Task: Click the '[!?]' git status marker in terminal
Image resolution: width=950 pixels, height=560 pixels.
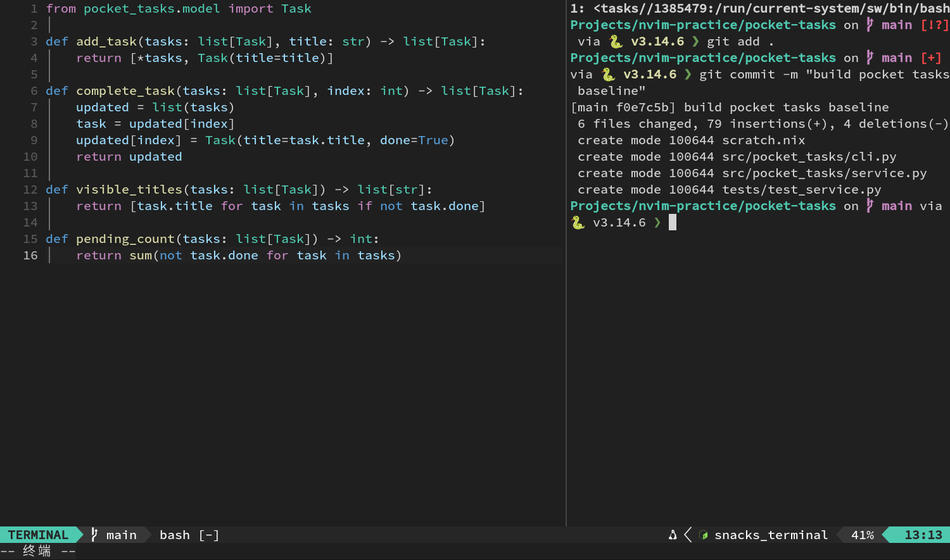Action: click(x=935, y=25)
